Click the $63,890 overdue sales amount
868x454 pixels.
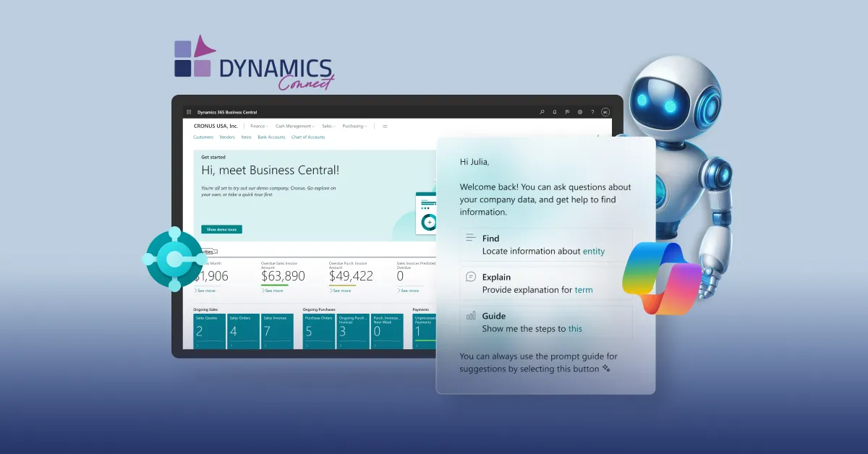click(283, 276)
